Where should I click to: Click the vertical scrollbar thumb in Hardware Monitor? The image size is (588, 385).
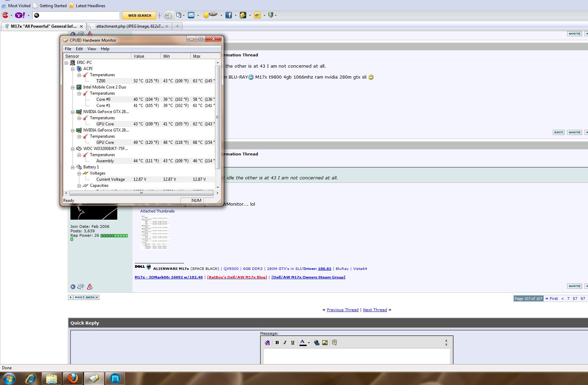tap(217, 117)
